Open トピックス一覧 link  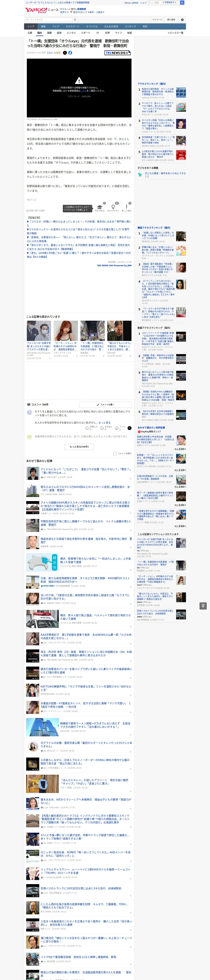pos(175,33)
